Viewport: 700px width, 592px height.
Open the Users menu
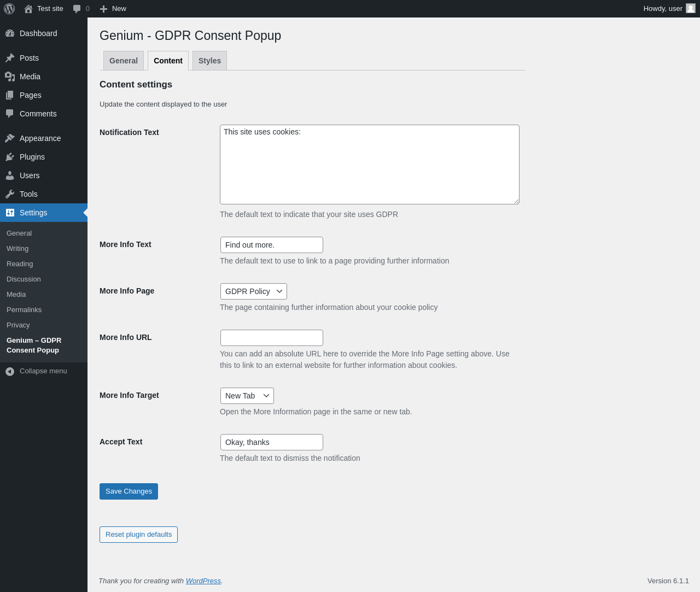[44, 175]
